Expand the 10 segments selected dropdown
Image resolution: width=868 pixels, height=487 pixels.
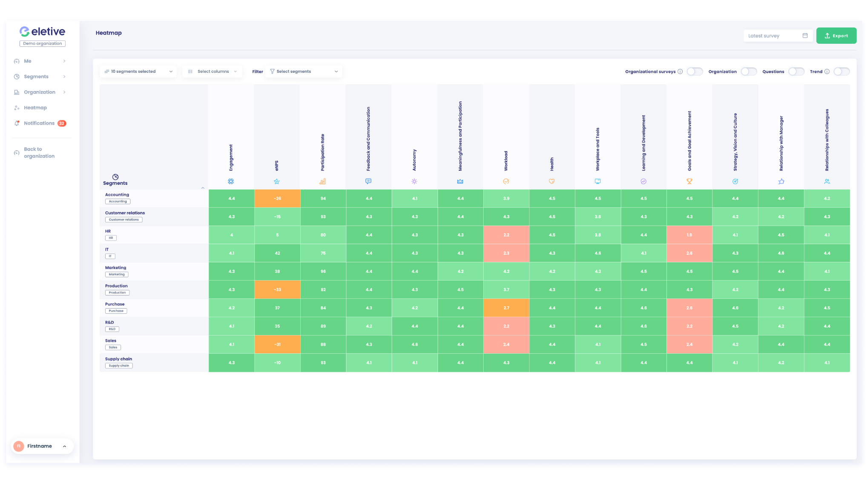point(138,72)
